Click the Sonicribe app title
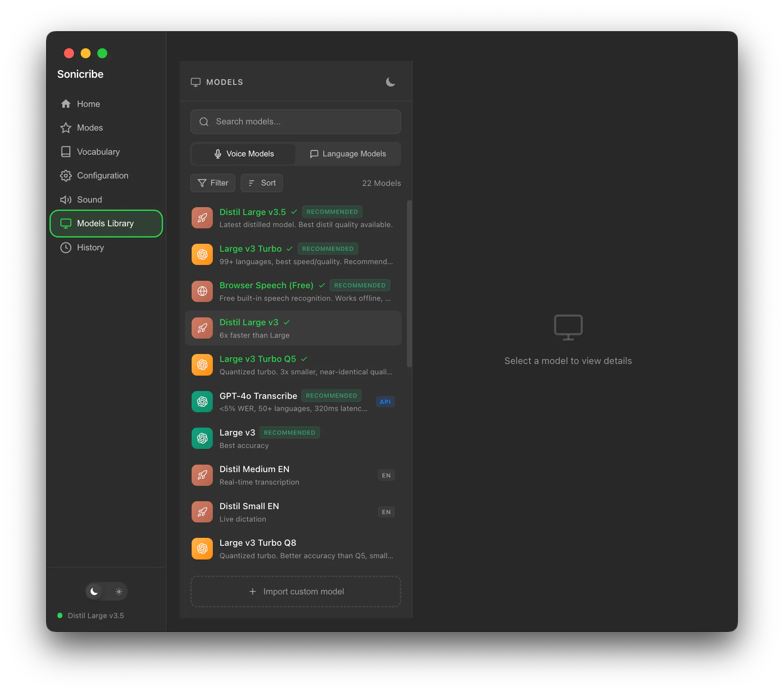The image size is (784, 693). pyautogui.click(x=80, y=74)
